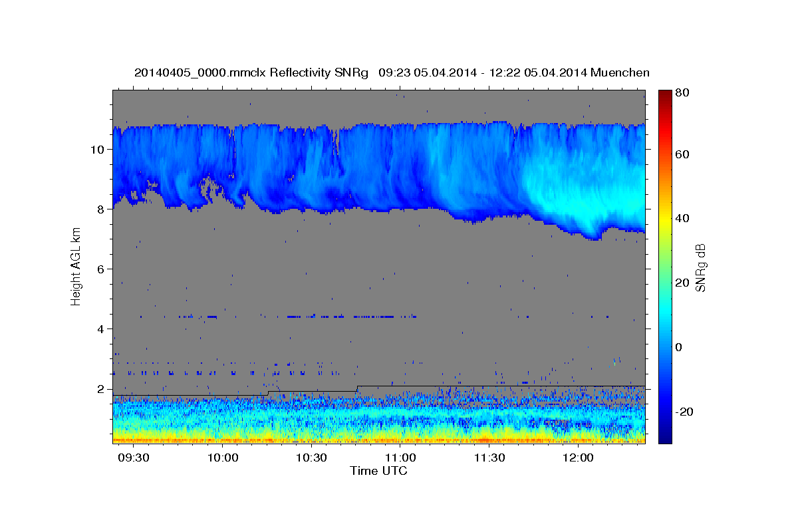Click the height tick label 6

point(102,269)
